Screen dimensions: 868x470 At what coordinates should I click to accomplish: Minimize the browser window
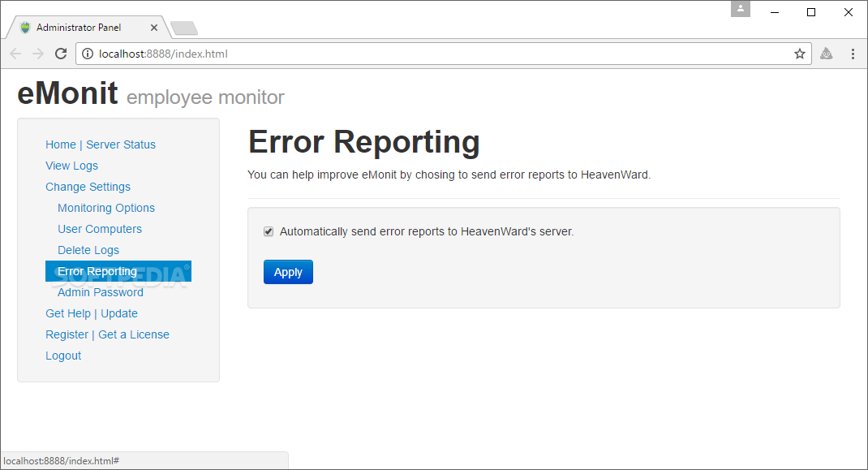775,12
